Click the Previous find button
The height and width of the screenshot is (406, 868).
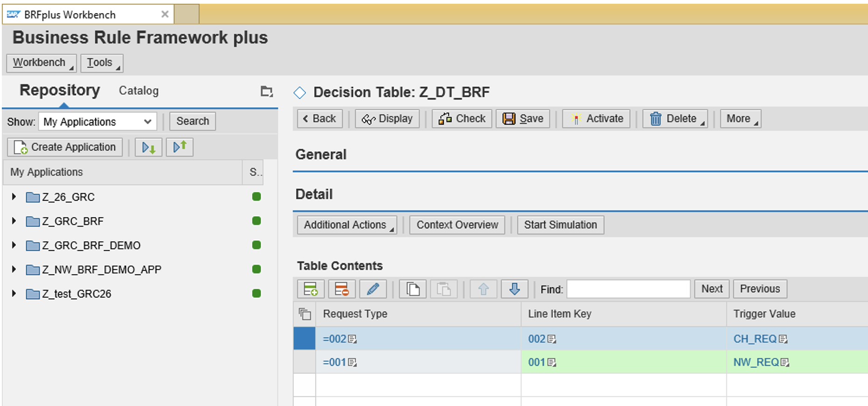(760, 289)
